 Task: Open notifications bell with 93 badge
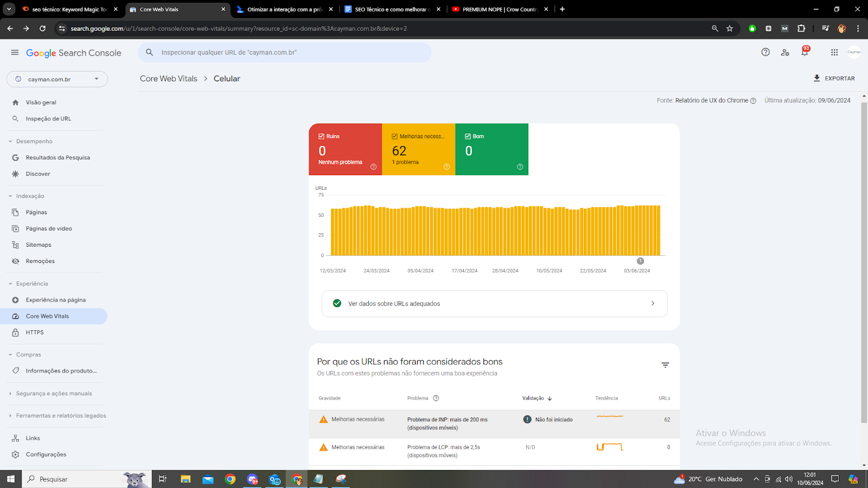[805, 52]
